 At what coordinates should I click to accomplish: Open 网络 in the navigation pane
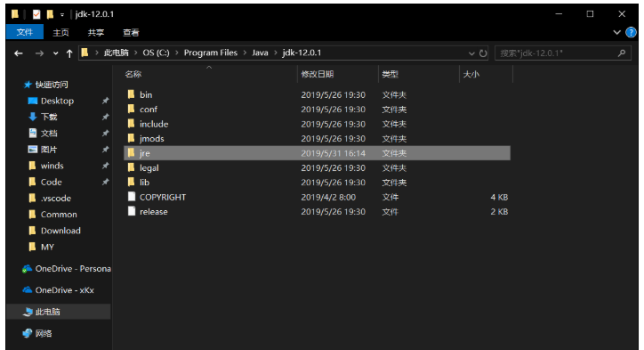coord(44,333)
